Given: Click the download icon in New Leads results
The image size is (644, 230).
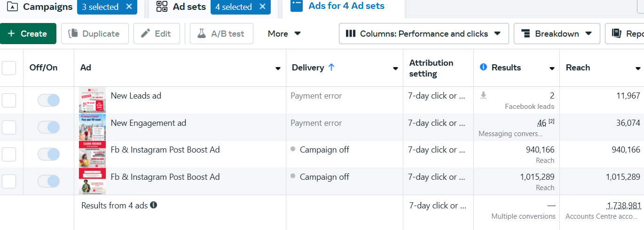Looking at the screenshot, I should [483, 96].
